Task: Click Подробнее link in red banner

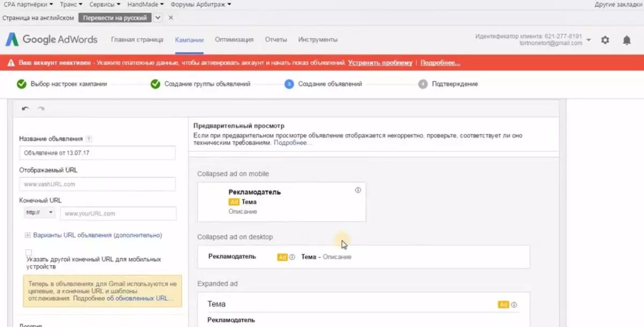Action: pyautogui.click(x=440, y=63)
